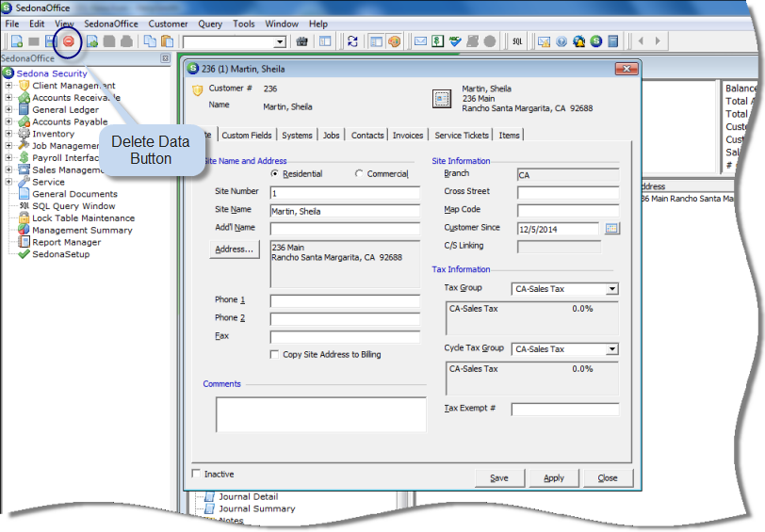Expand the Accounts Receivable tree node
Screen dimensions: 765x532
8,98
